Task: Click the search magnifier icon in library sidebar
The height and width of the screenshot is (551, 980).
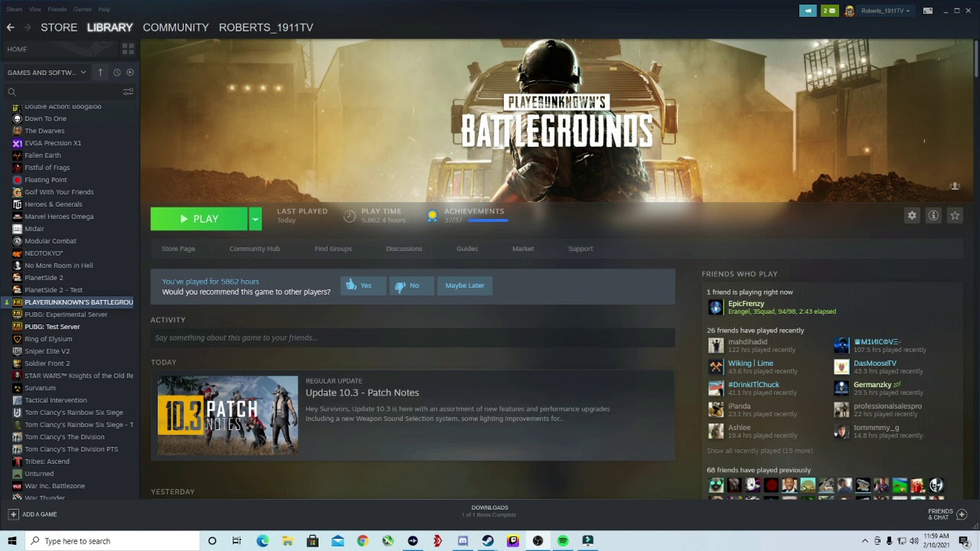Action: pyautogui.click(x=11, y=92)
